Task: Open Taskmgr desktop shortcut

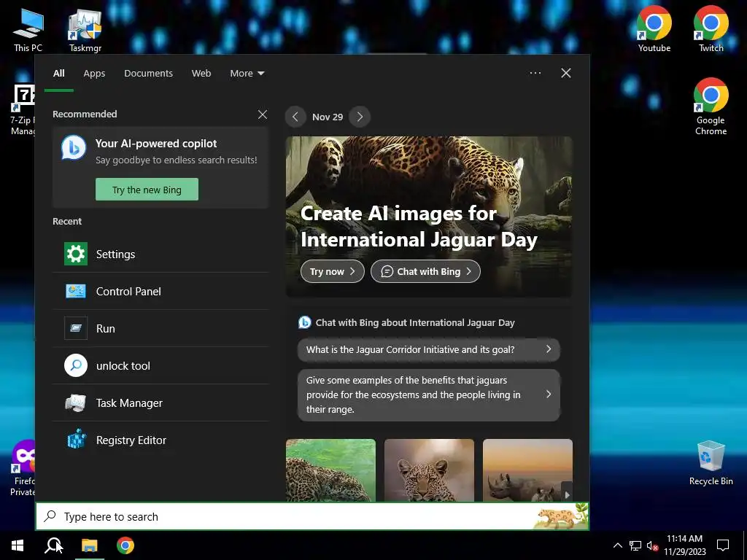Action: 85,29
